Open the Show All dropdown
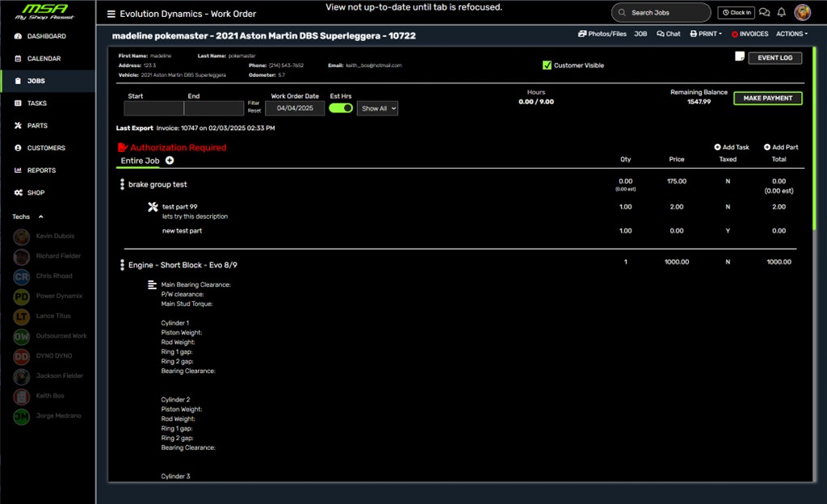Viewport: 827px width, 504px height. click(x=377, y=108)
